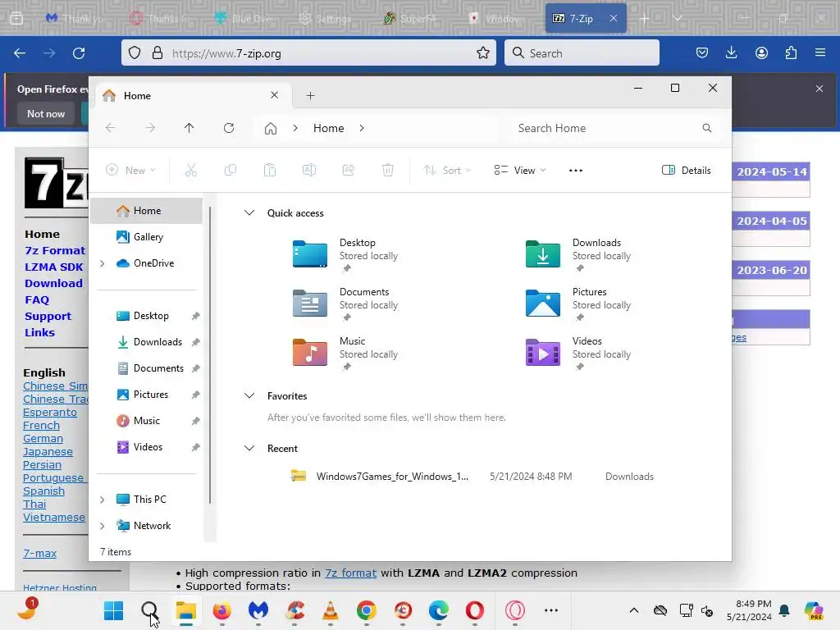Click the Rename icon in Explorer toolbar
This screenshot has height=630, width=840.
coord(309,171)
